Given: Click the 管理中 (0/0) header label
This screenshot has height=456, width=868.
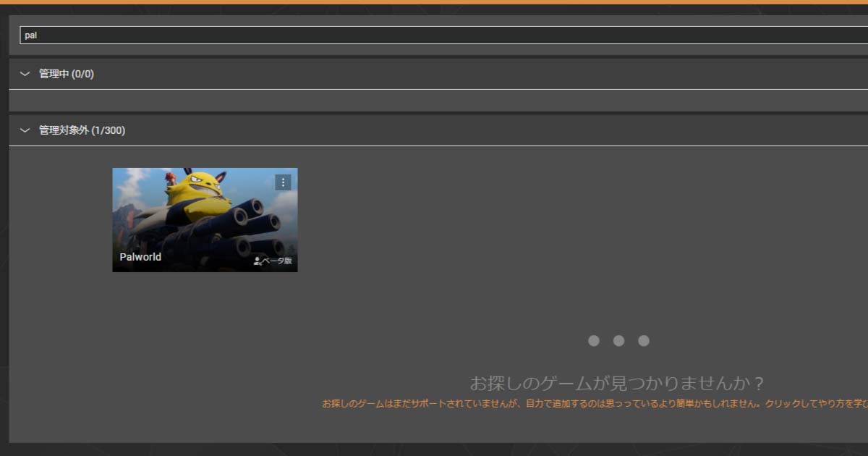Looking at the screenshot, I should (67, 74).
